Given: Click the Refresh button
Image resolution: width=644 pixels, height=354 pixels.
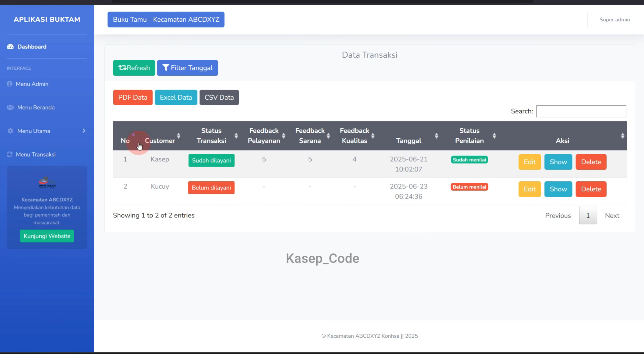Looking at the screenshot, I should pyautogui.click(x=134, y=68).
